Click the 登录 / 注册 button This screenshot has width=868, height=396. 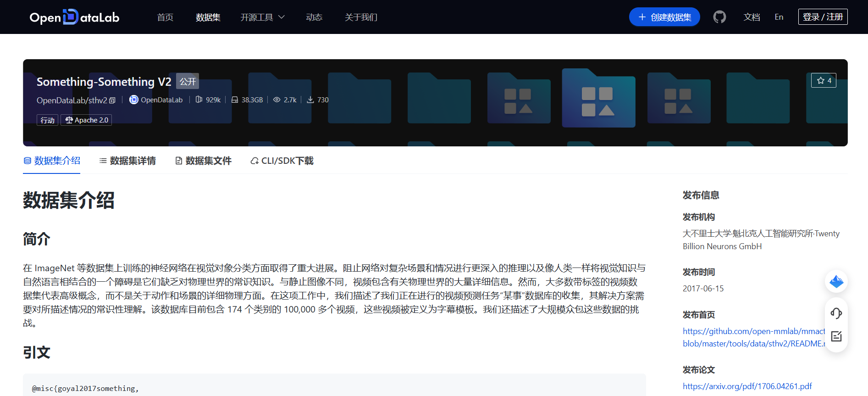coord(823,17)
